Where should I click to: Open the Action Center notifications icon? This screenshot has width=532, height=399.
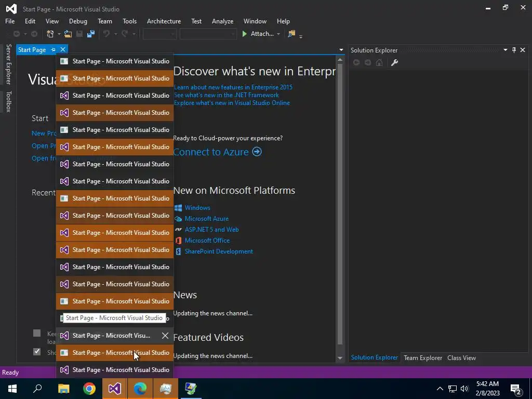click(x=516, y=389)
